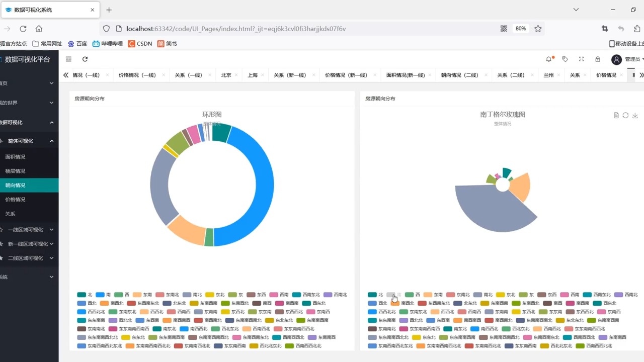Open the browser tab list dropdown arrow
The image size is (644, 362).
576,10
